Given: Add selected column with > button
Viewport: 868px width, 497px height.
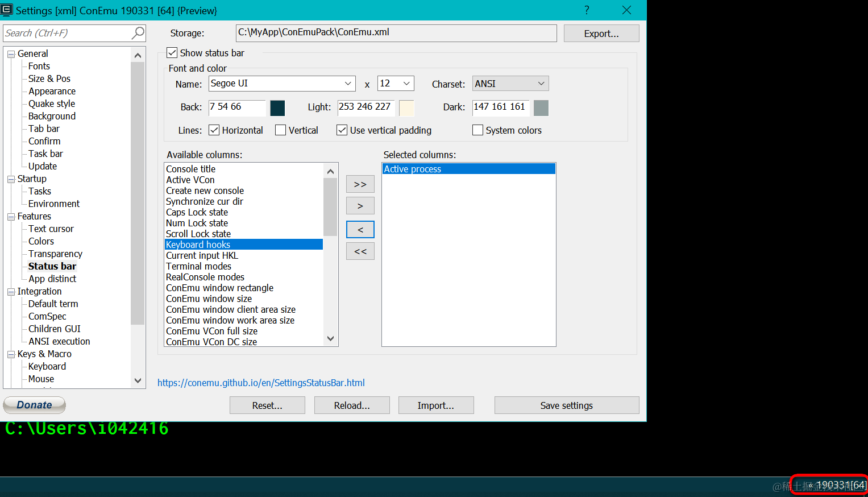Looking at the screenshot, I should tap(360, 206).
